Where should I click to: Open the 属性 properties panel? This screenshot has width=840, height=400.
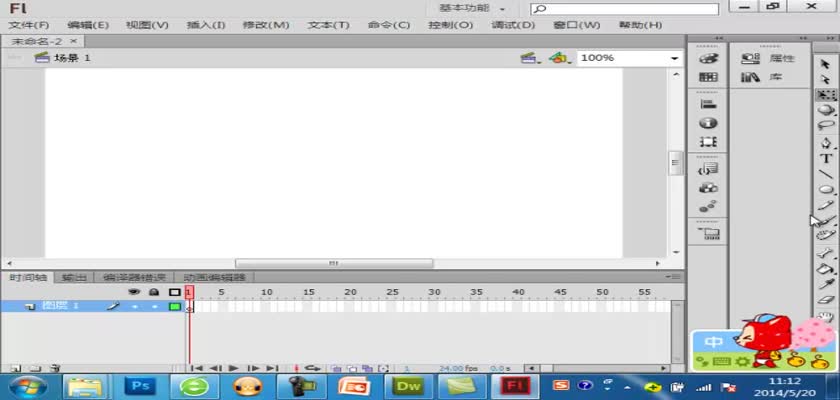tap(769, 58)
